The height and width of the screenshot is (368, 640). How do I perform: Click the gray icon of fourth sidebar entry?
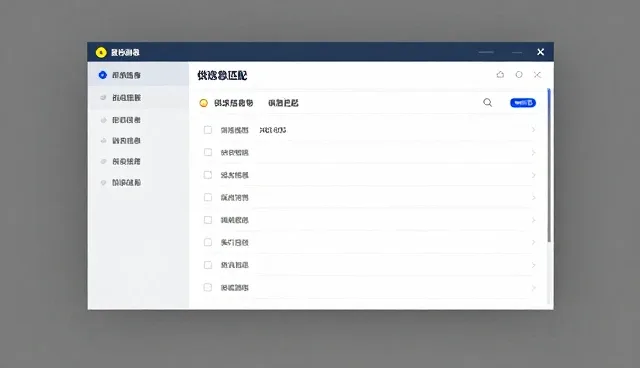tap(103, 141)
